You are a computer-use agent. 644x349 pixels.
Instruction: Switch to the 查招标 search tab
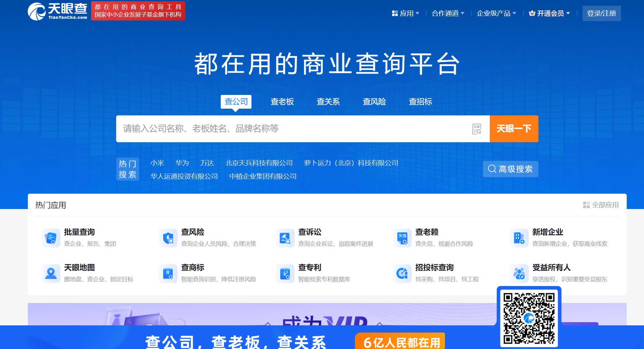click(420, 102)
